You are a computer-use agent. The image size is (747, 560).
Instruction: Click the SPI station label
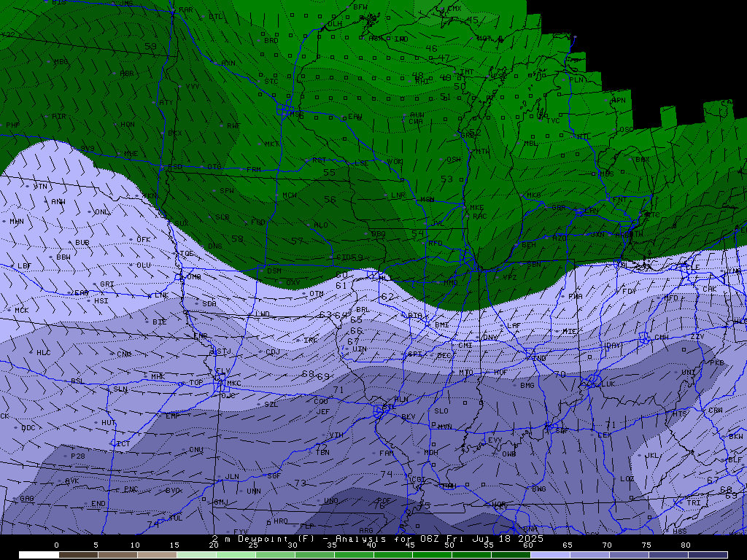[414, 354]
